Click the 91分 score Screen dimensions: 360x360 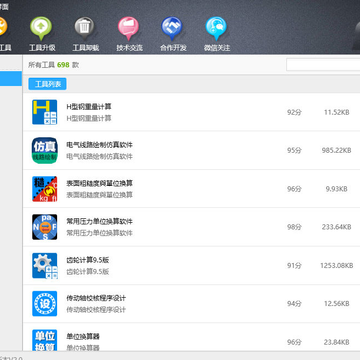tap(294, 265)
